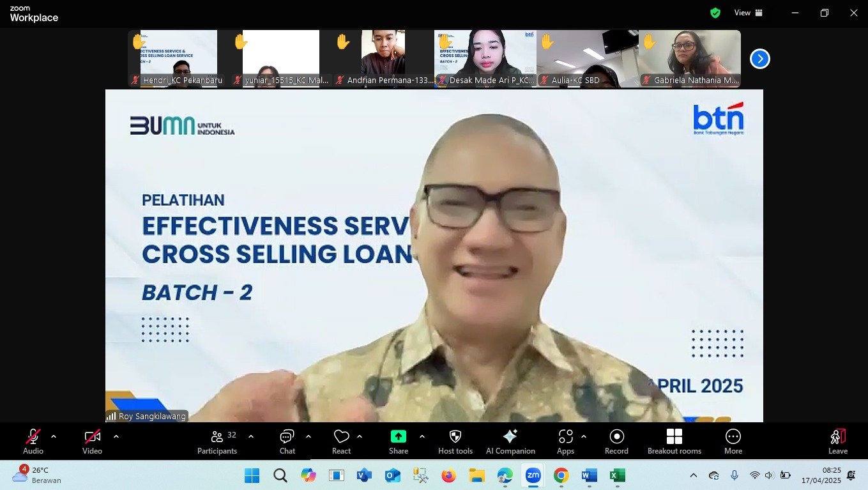Leave the meeting
Image resolution: width=868 pixels, height=490 pixels.
837,441
